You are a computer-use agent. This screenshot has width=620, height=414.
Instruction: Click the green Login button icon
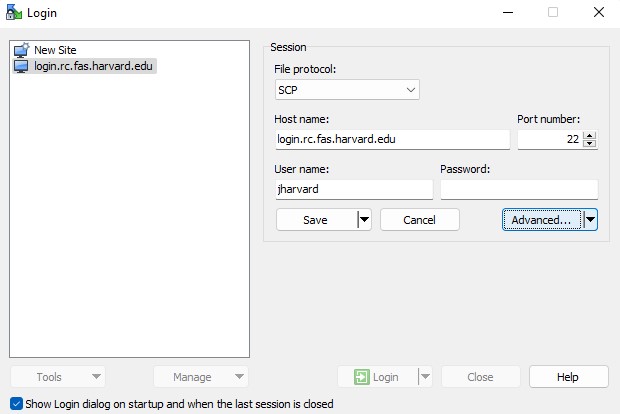(361, 377)
